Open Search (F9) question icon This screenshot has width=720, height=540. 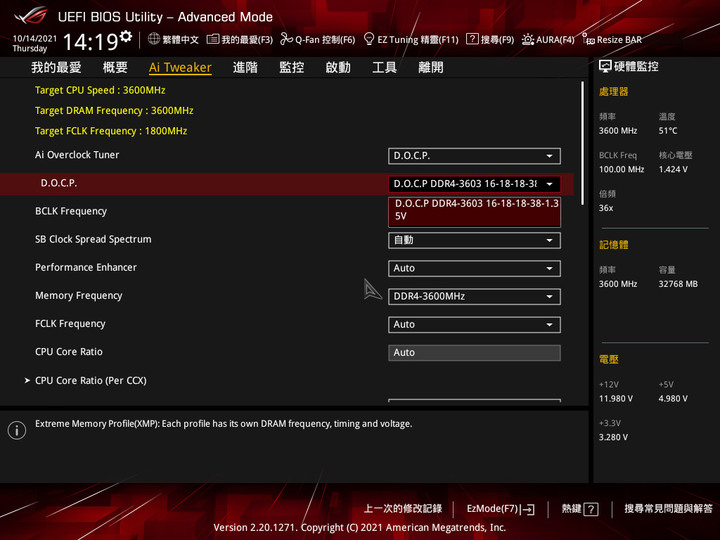[x=472, y=39]
